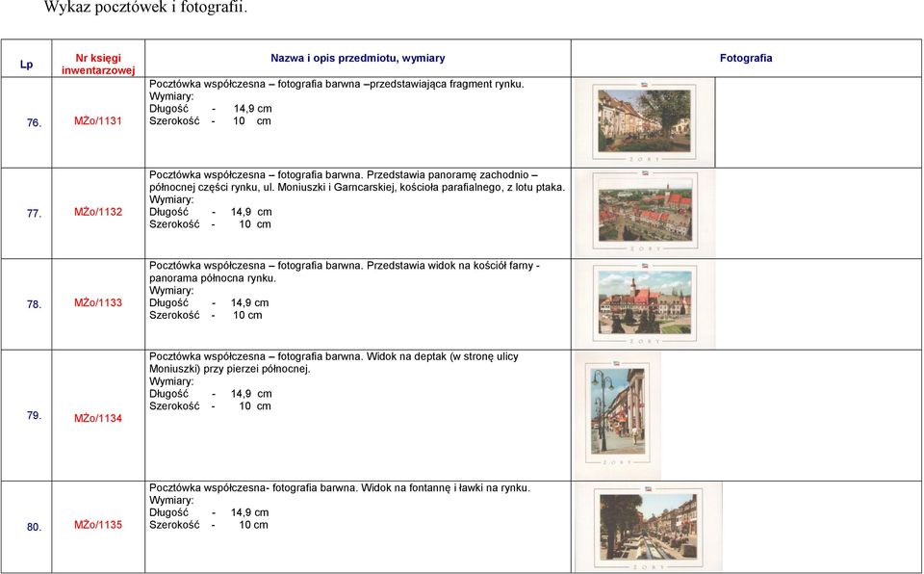
Task: Select the text 'widok na kościół farny'
Action: pos(480,266)
